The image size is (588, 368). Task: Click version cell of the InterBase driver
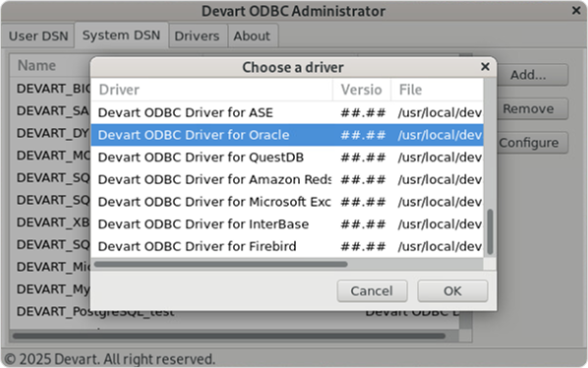363,224
